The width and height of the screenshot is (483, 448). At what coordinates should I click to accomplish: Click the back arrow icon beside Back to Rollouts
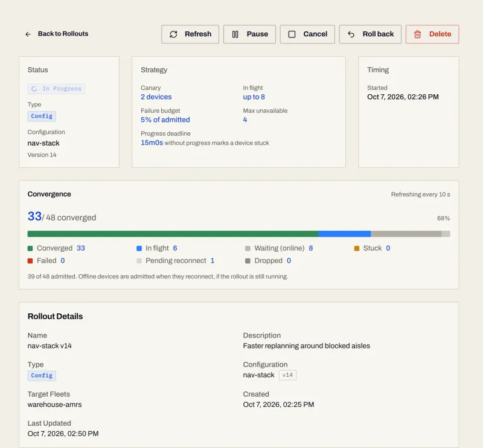pos(28,34)
